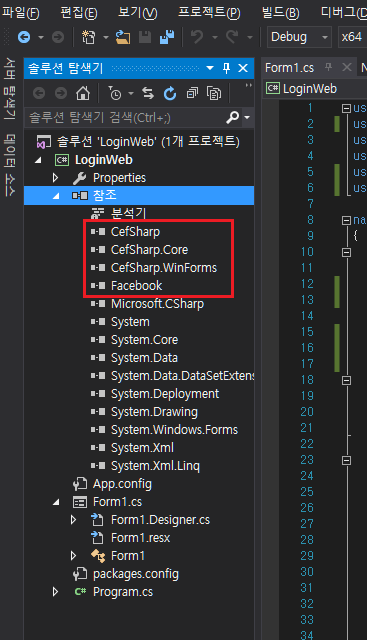The image size is (367, 640).
Task: Select the 분석기 analyzers item
Action: click(118, 213)
